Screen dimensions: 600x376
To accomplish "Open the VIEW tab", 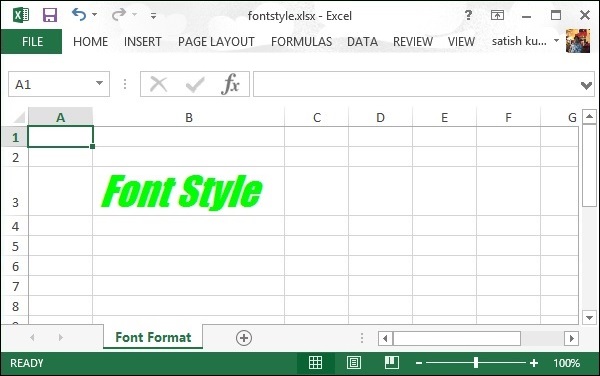I will tap(461, 41).
